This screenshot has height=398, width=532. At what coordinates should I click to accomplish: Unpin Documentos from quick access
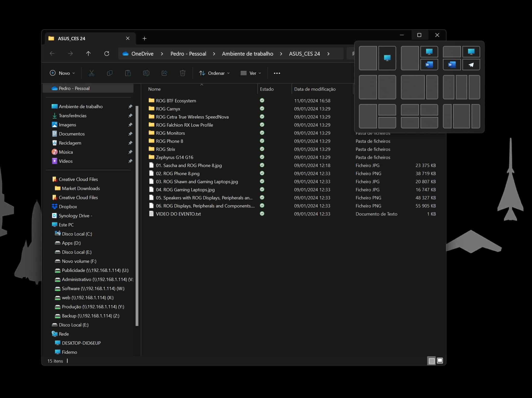[130, 134]
